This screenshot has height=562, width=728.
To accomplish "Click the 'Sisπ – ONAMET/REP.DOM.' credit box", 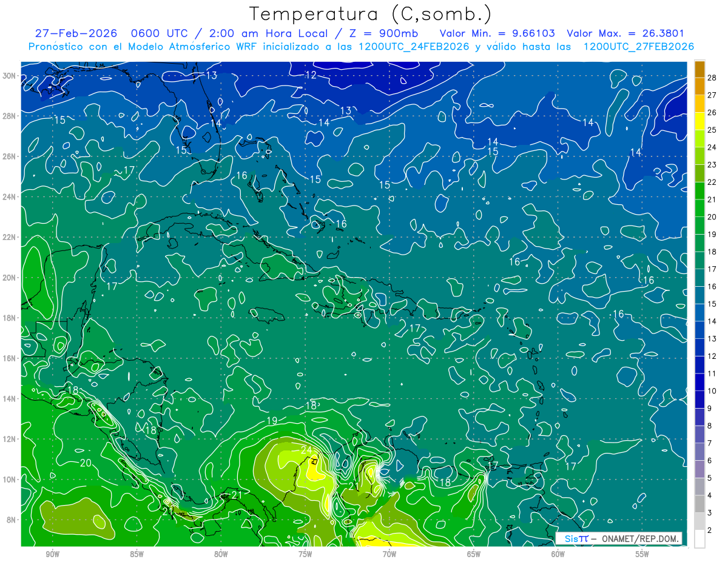I will click(619, 538).
